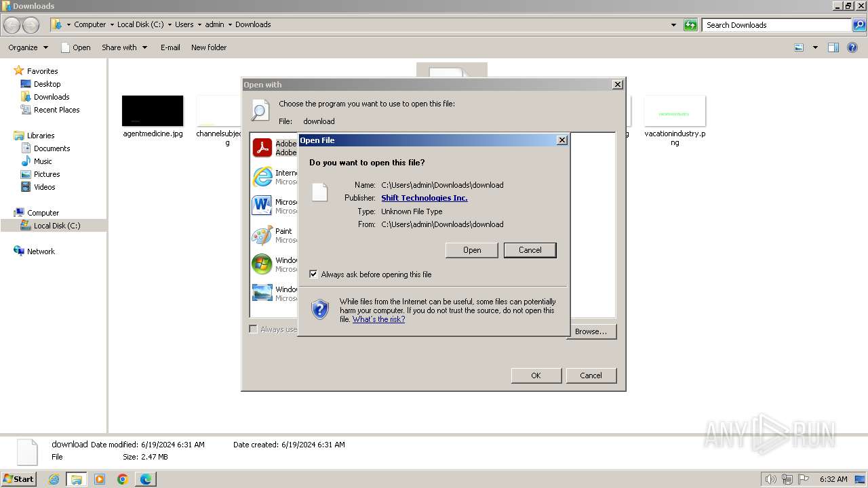Screen dimensions: 868x488
Task: Open Chrome from the taskbar
Action: point(123,479)
